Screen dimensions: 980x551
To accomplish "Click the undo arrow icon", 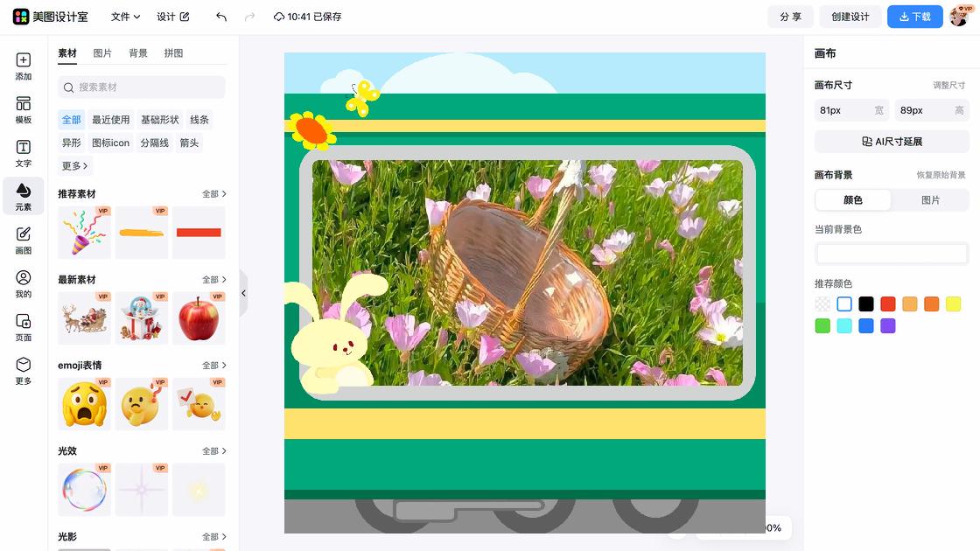I will 221,17.
